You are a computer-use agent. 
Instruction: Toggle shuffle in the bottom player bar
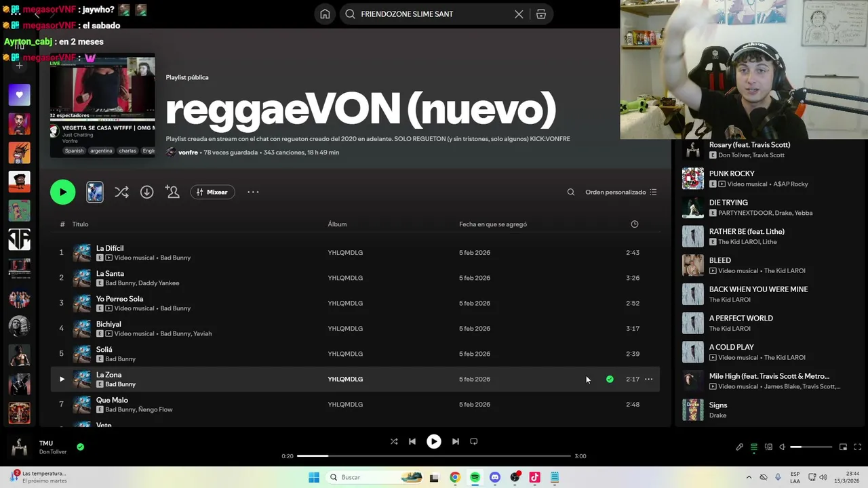[x=394, y=441]
